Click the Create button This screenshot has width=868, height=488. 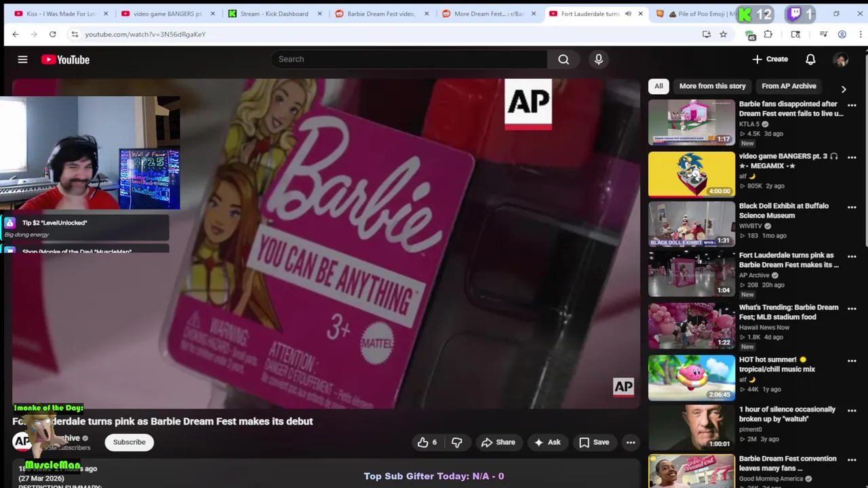coord(770,60)
